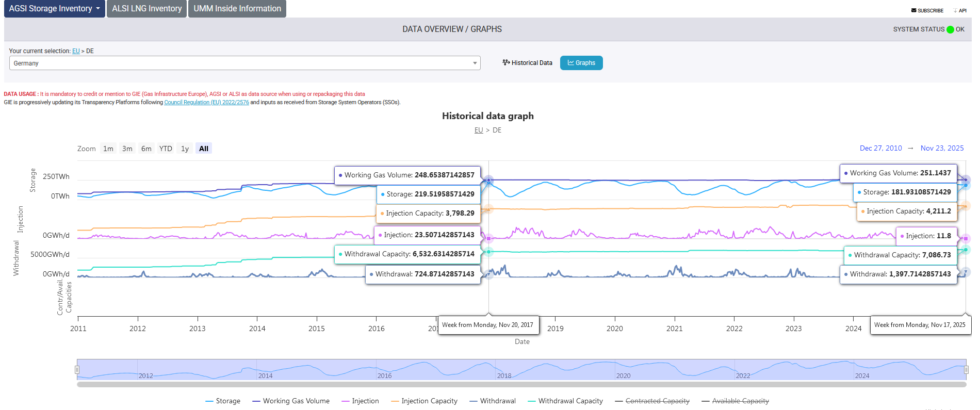This screenshot has width=980, height=410.
Task: Show the Contracted Capacity series
Action: (x=652, y=401)
